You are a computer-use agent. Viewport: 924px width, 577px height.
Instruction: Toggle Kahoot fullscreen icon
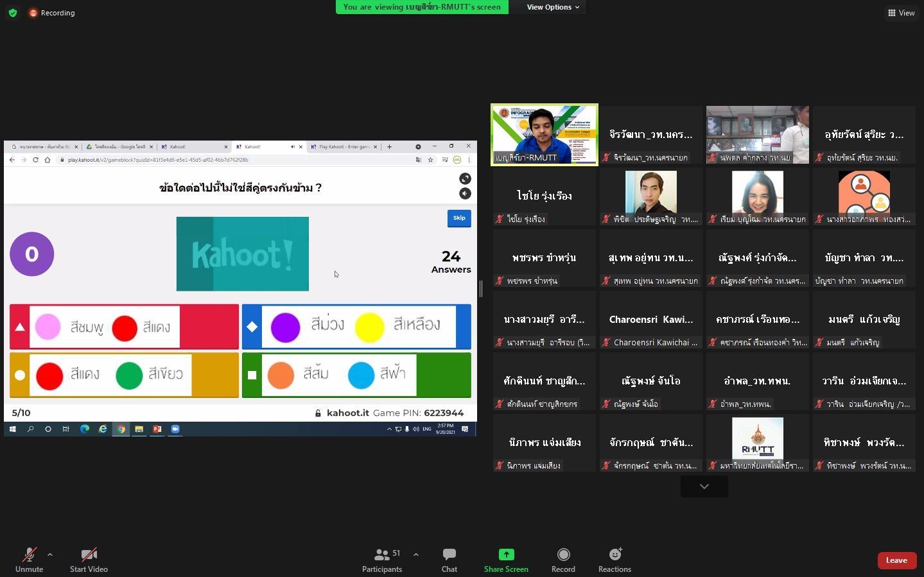(x=466, y=178)
